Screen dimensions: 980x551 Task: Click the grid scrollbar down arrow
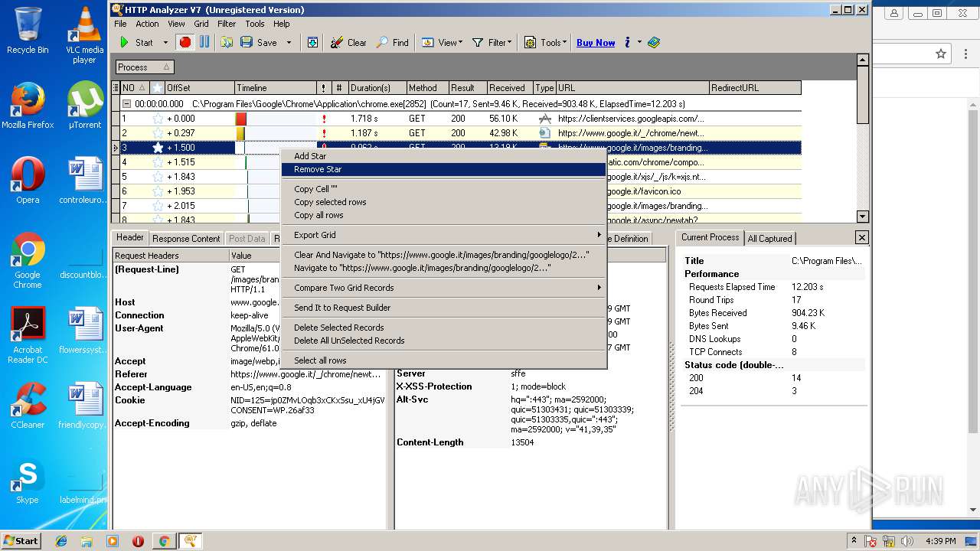[863, 217]
